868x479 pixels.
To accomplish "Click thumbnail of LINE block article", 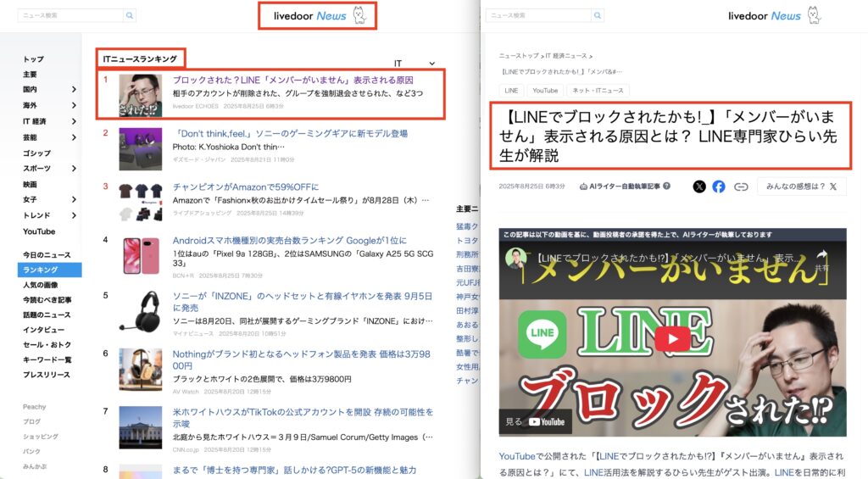I will click(x=141, y=95).
